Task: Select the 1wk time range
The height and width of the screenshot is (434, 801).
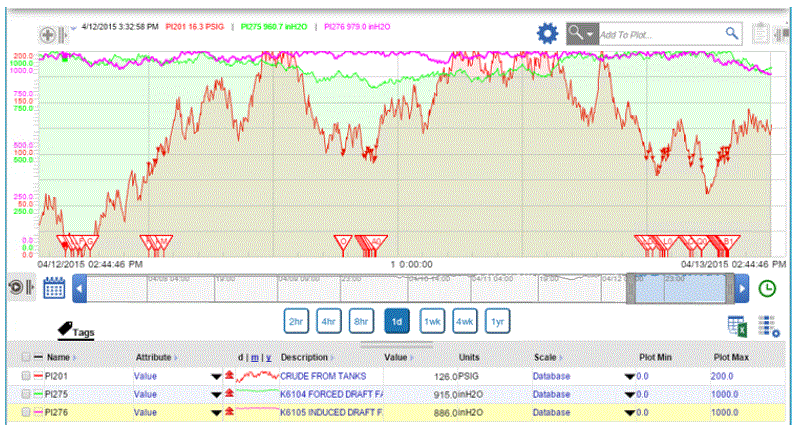Action: point(432,322)
